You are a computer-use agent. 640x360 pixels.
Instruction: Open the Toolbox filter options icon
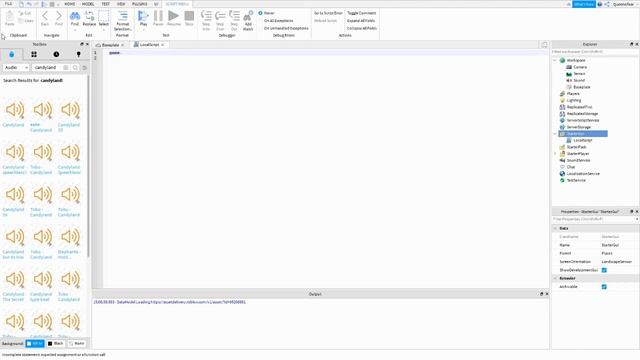pyautogui.click(x=84, y=67)
